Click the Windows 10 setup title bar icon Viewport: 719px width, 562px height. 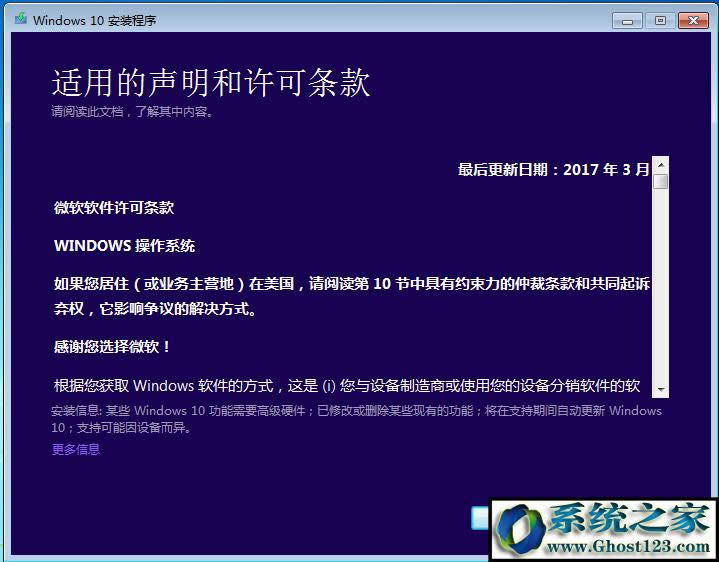tap(21, 19)
